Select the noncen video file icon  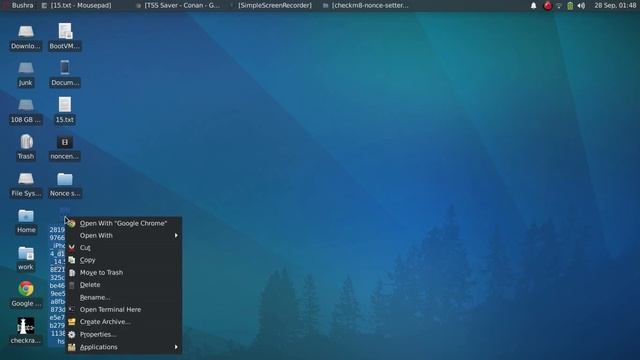point(65,142)
